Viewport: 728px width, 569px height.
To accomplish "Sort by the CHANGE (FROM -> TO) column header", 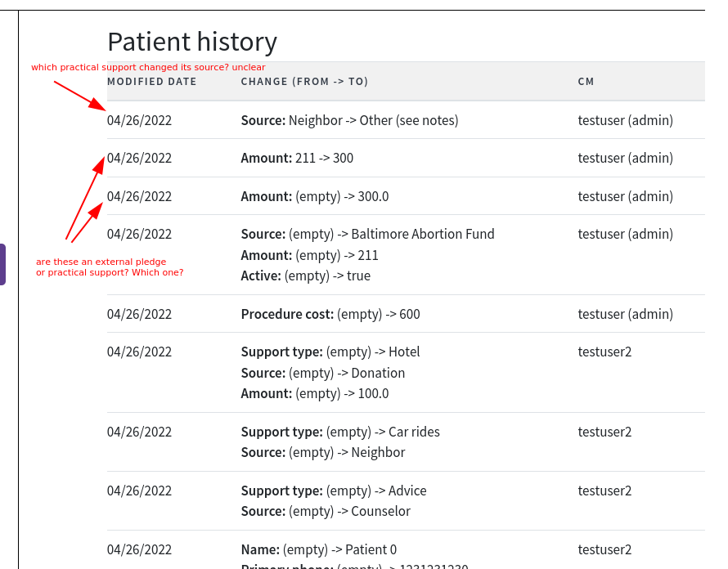I will tap(304, 81).
